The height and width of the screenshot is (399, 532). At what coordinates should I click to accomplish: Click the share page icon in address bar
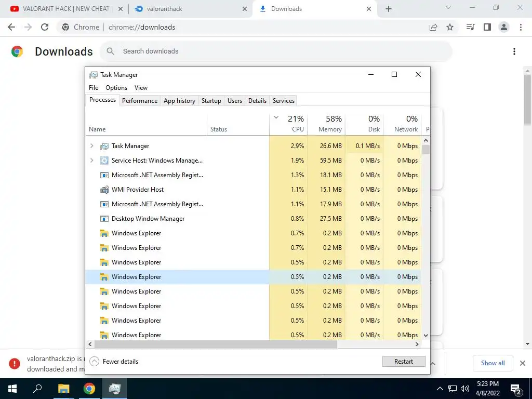point(433,27)
